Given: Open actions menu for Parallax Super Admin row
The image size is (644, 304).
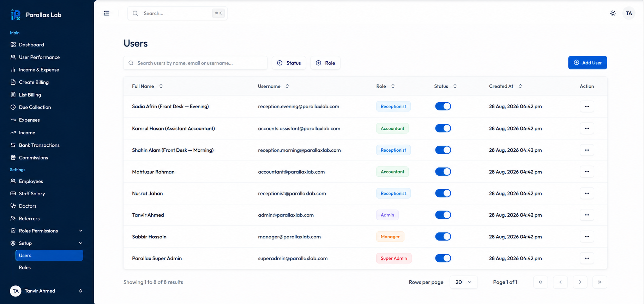Looking at the screenshot, I should pos(587,259).
